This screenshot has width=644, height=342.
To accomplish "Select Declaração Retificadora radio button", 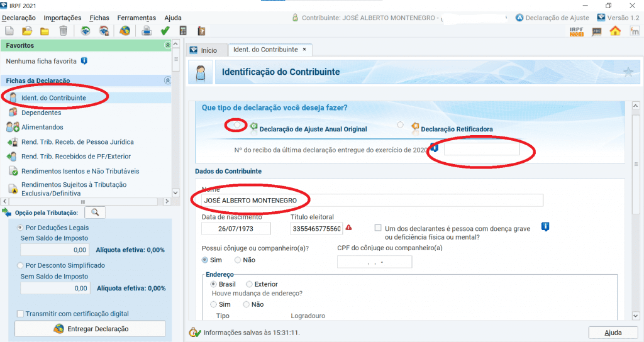I will pos(400,124).
